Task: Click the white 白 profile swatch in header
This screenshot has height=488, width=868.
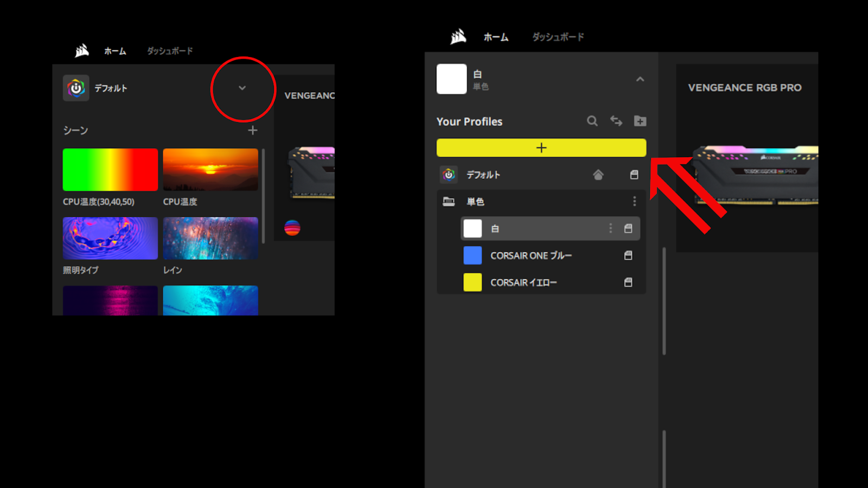Action: click(451, 79)
